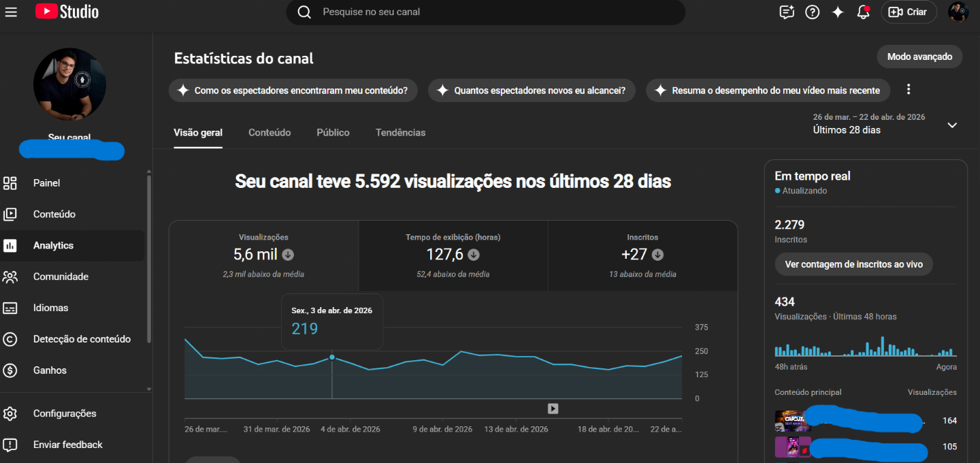Screen dimensions: 980x463
Task: Switch to the Visão geral tab
Action: point(198,133)
